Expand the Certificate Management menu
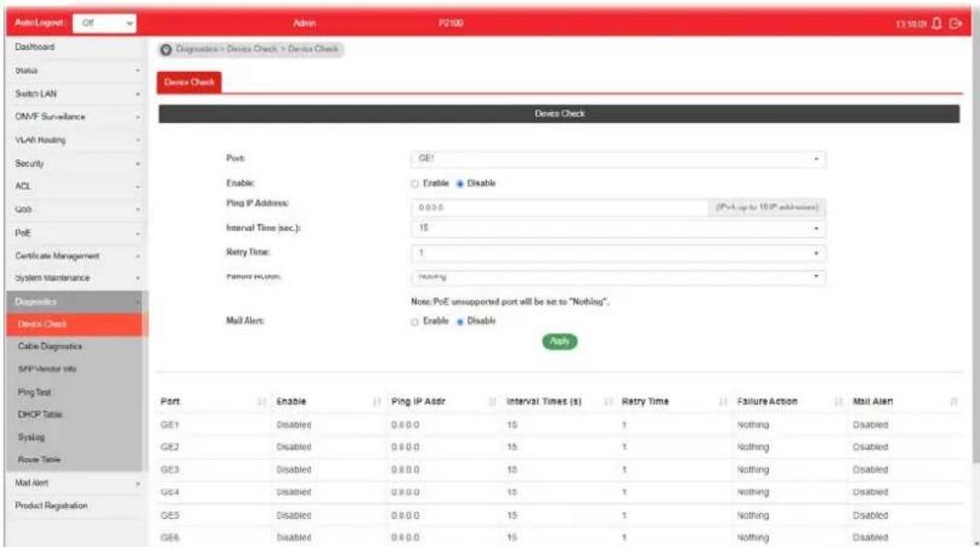This screenshot has width=980, height=547. click(x=77, y=256)
